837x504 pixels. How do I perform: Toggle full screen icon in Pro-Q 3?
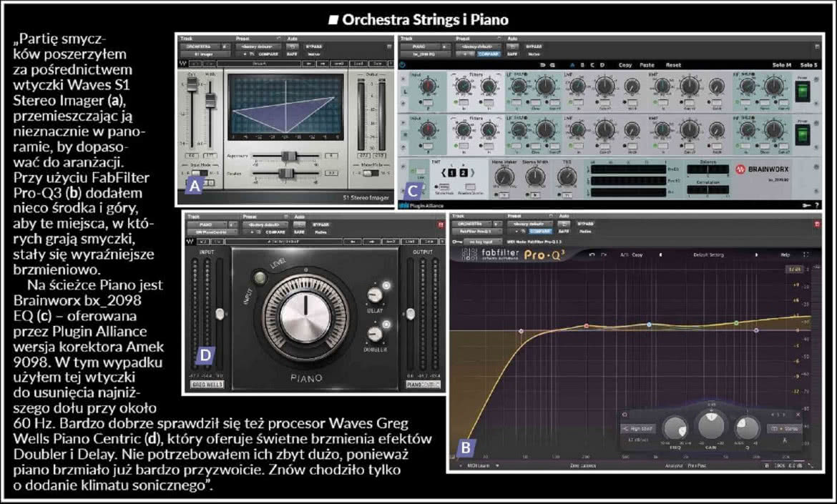806,255
